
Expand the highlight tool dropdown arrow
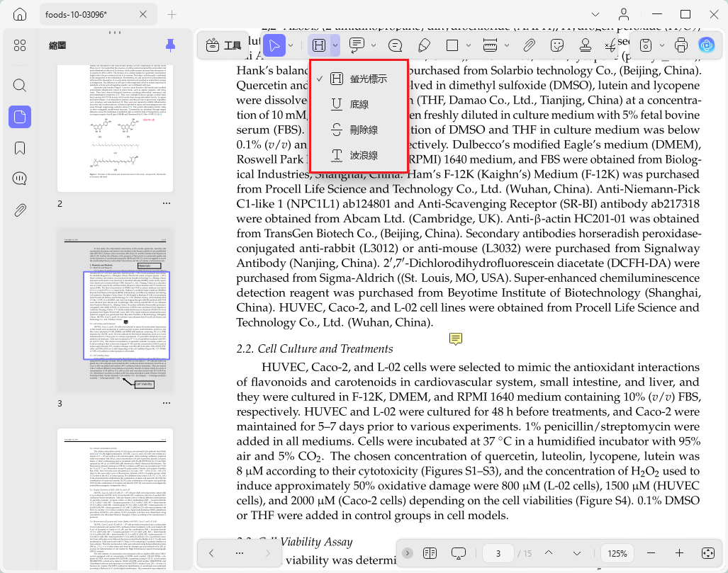point(335,45)
